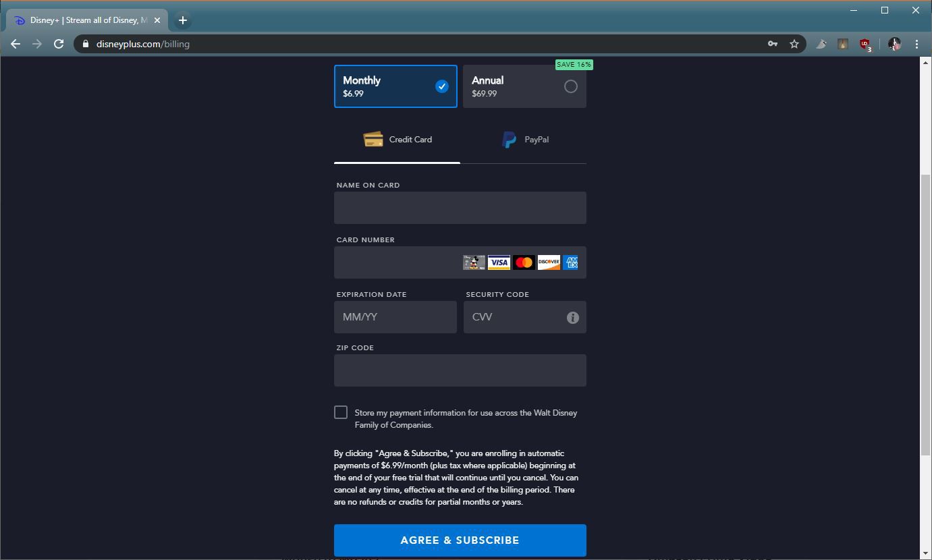The width and height of the screenshot is (932, 560).
Task: Open the brown square extension icon
Action: (x=843, y=44)
